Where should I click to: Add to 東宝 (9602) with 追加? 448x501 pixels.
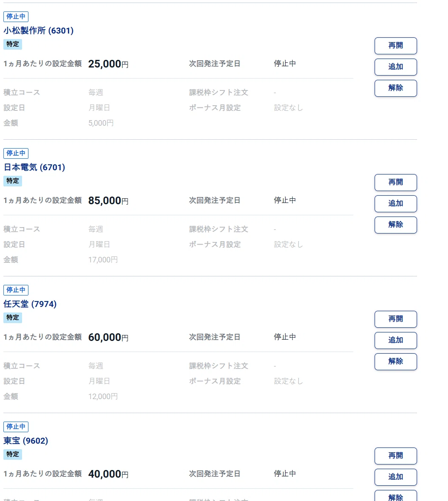(396, 477)
